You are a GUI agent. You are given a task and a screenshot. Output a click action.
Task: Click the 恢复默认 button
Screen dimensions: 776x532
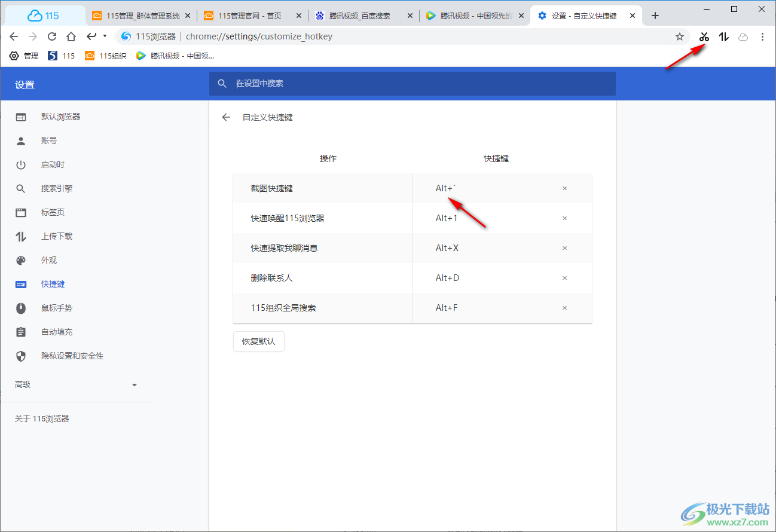[x=259, y=341]
